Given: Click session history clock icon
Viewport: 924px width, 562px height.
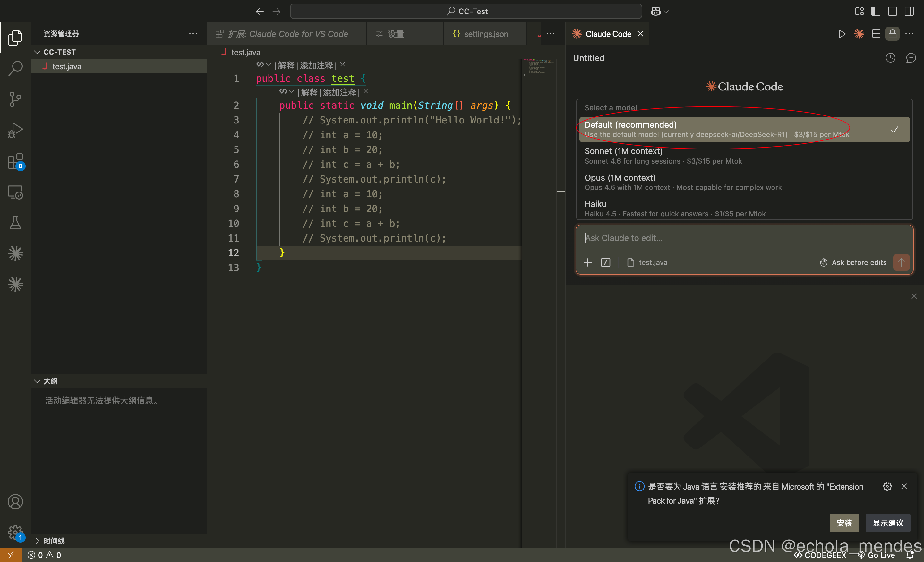Looking at the screenshot, I should 890,58.
